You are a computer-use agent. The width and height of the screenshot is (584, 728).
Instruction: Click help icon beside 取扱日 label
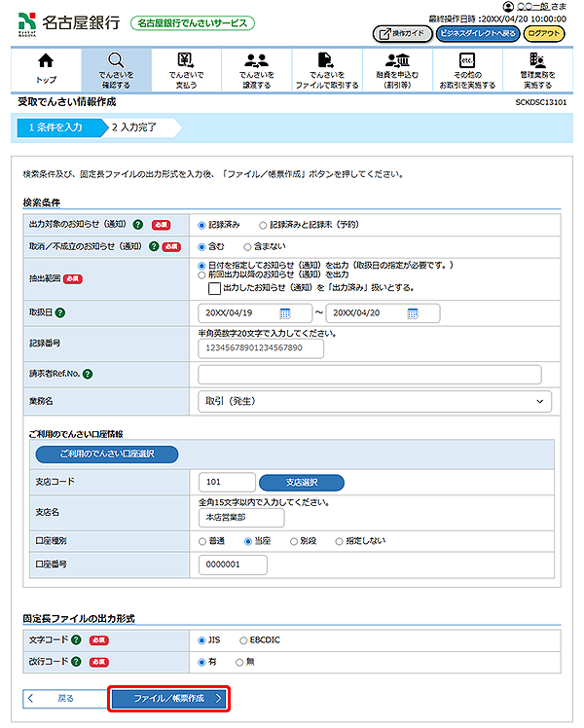point(61,313)
